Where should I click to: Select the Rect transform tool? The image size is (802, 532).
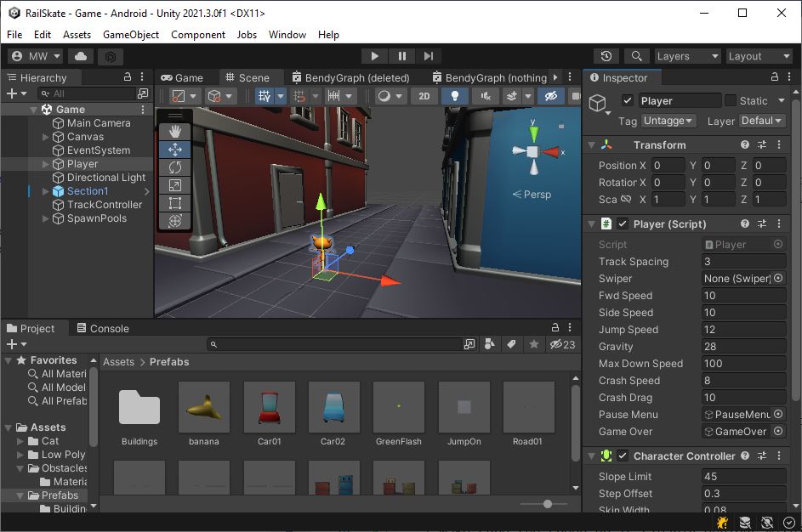pos(175,203)
